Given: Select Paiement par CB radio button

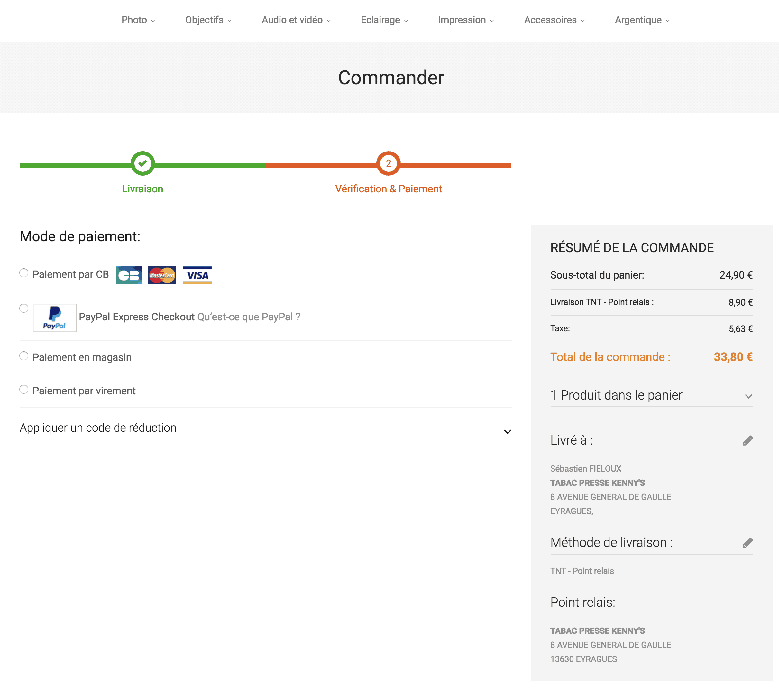Looking at the screenshot, I should coord(24,273).
